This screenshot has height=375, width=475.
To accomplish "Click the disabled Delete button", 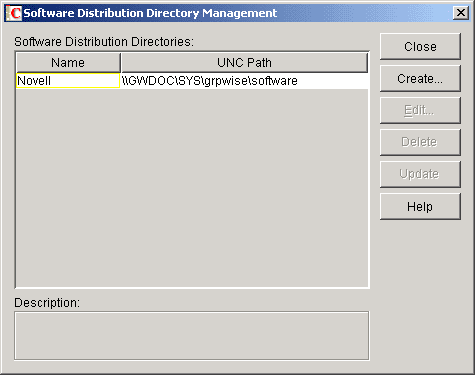I will 420,142.
